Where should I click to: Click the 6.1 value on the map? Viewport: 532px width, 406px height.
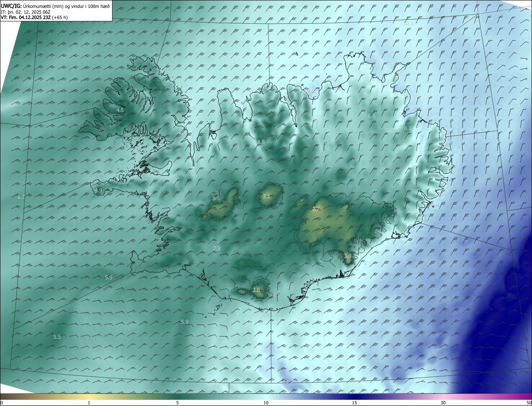tap(408, 129)
